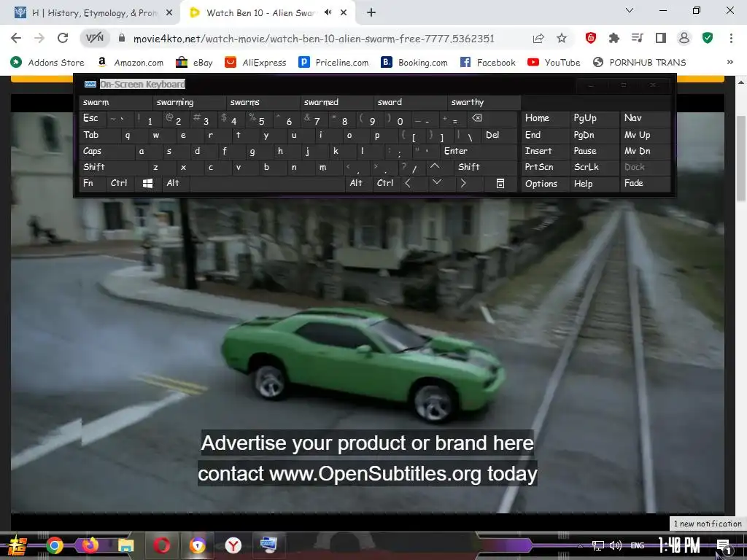Open the user profile icon
747x560 pixels.
tap(684, 38)
